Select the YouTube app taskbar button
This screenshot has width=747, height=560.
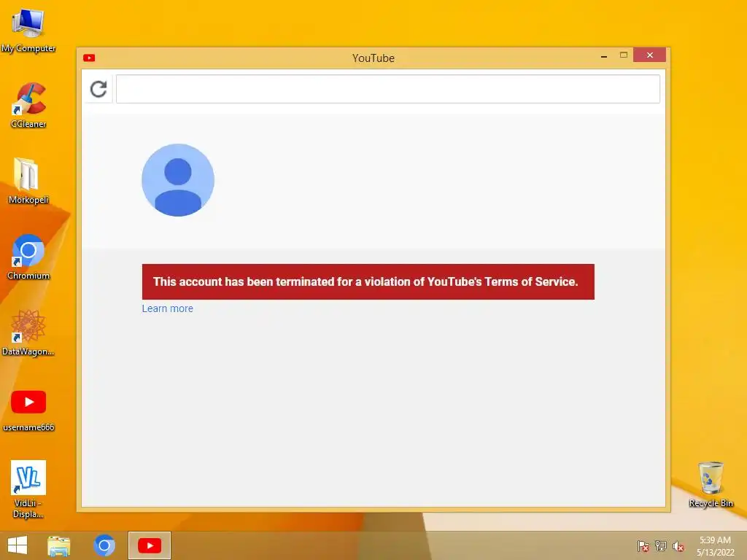(150, 545)
